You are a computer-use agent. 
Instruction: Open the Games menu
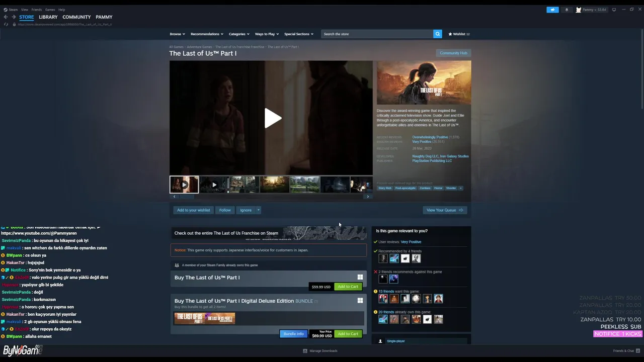(50, 10)
